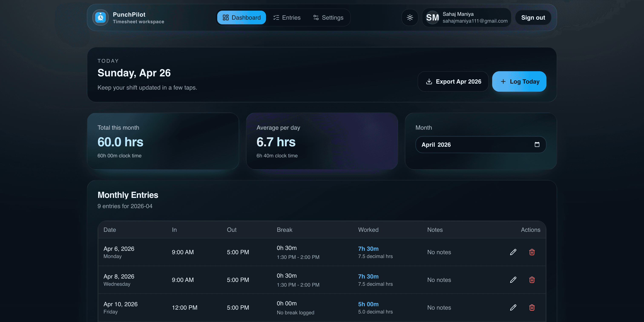Click 9:00 AM in the Apr 8 row
The image size is (644, 322).
(183, 280)
